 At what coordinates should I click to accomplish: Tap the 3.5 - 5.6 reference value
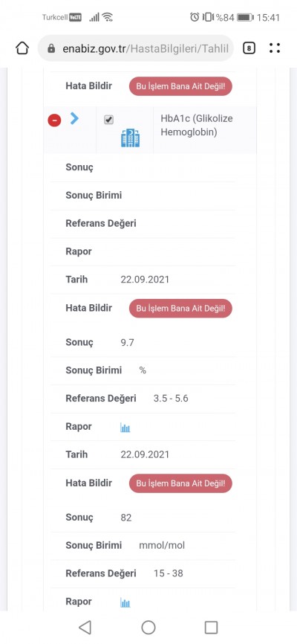[171, 399]
